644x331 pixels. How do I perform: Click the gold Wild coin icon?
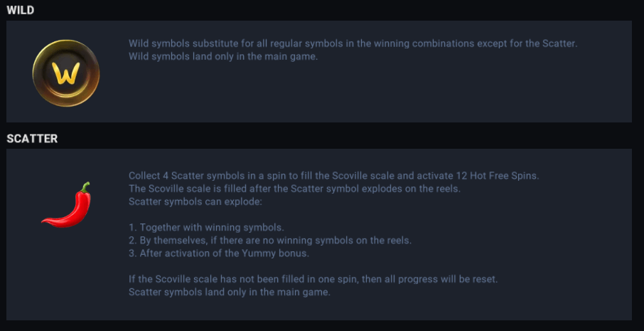pos(66,73)
